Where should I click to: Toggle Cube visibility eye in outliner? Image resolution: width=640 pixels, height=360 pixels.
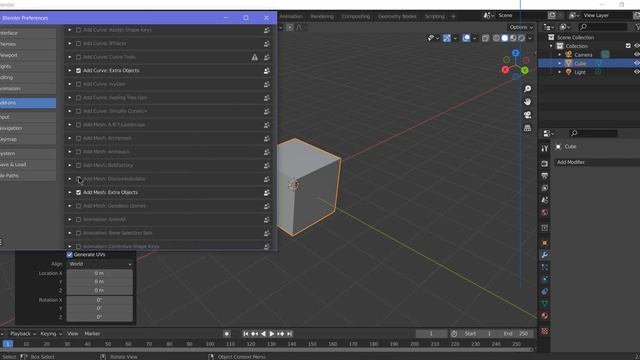point(636,63)
